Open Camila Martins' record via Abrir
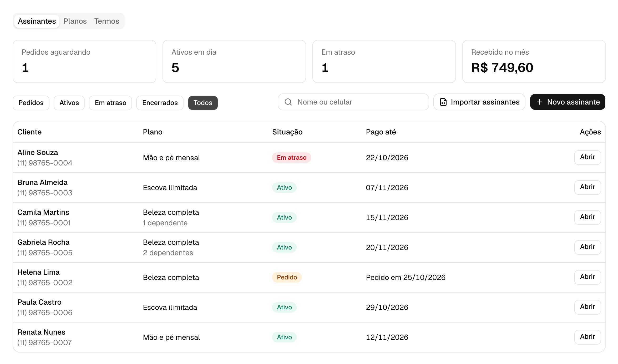 tap(587, 217)
